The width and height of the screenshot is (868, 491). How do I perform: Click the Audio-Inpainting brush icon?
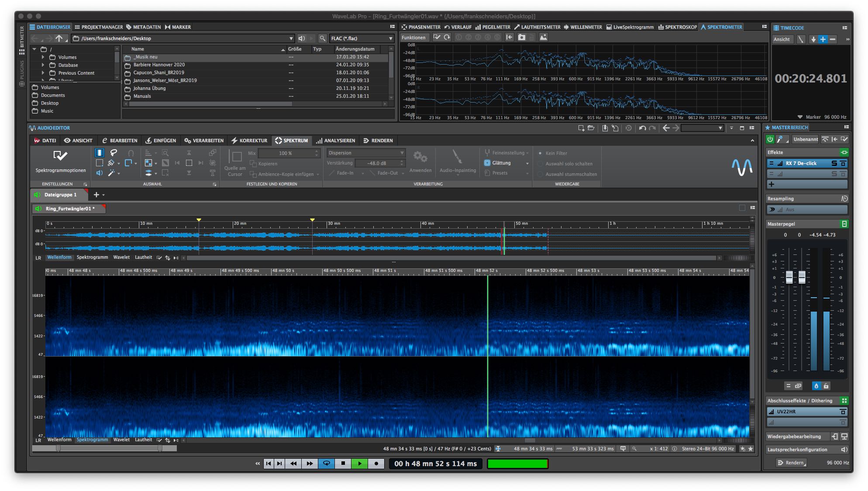coord(457,156)
